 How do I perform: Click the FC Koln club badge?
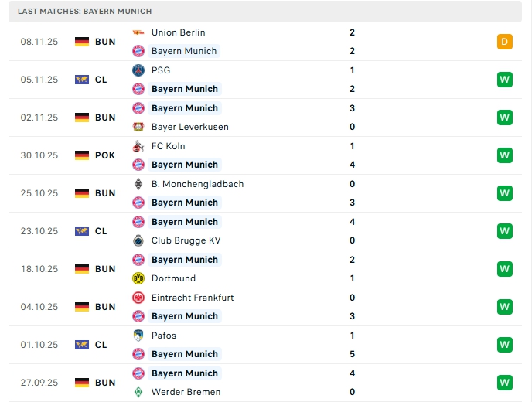click(138, 146)
